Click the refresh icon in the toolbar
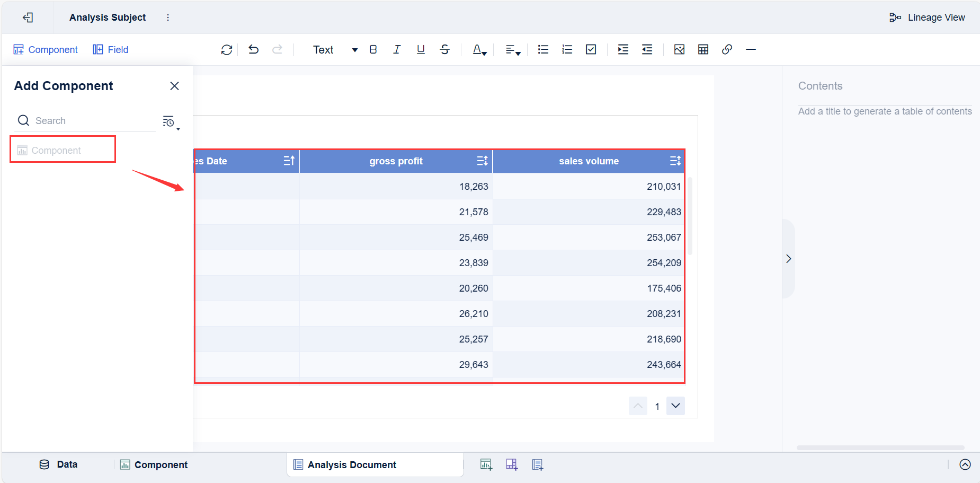980x483 pixels. (227, 49)
